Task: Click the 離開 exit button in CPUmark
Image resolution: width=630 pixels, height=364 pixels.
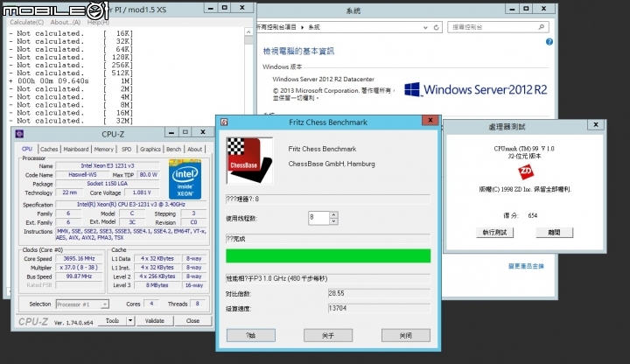Action: 555,232
